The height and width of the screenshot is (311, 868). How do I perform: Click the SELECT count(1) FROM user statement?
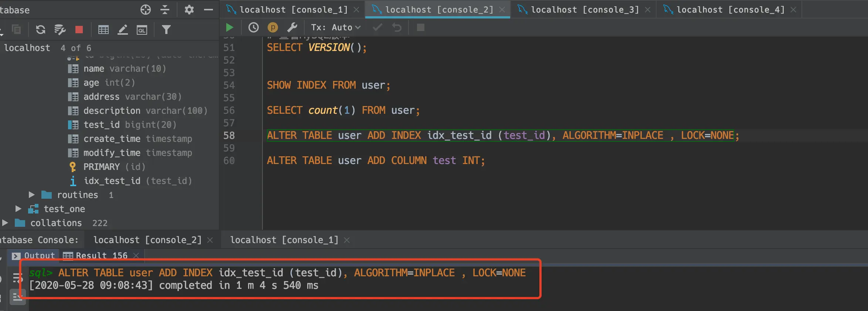343,110
